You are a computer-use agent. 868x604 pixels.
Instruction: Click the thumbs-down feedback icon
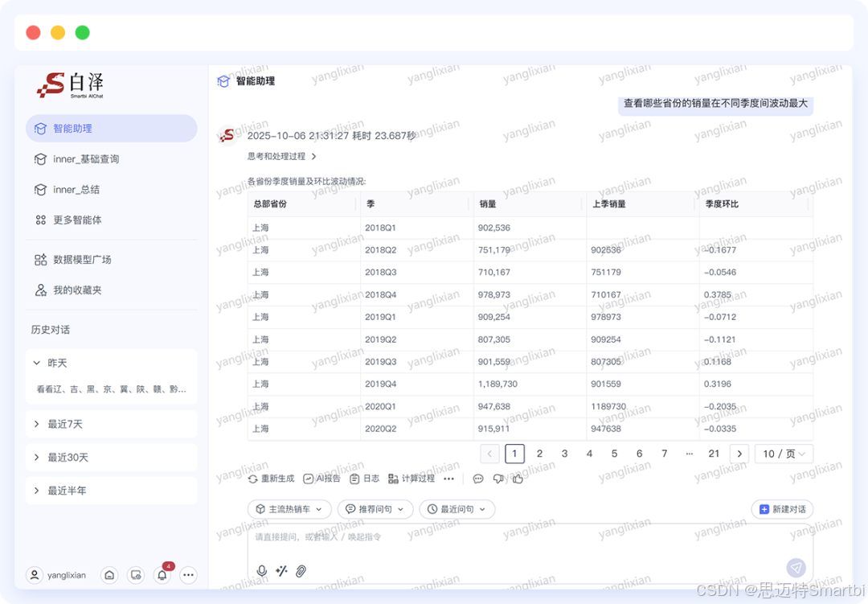(x=498, y=479)
